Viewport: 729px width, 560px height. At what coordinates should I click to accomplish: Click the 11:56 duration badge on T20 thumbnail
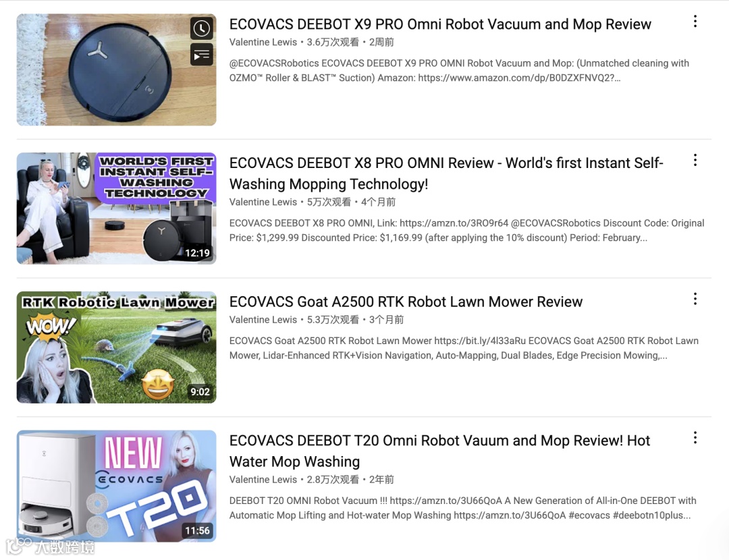coord(198,531)
